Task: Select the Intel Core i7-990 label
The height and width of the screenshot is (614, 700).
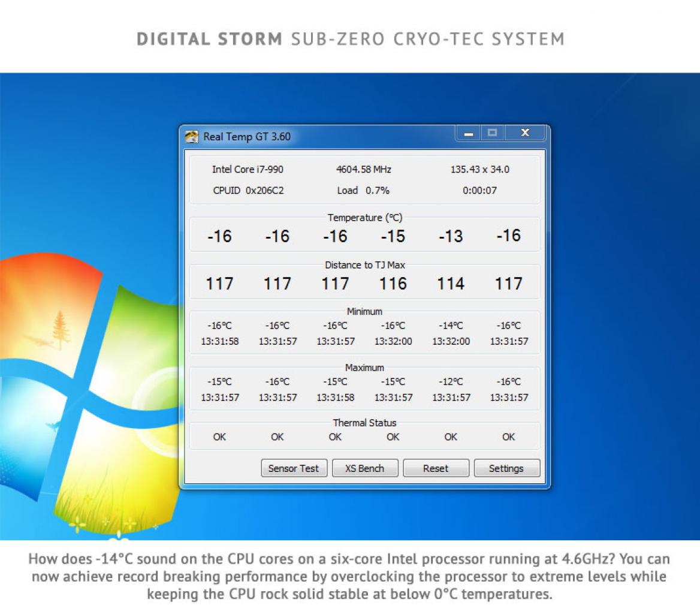Action: [x=248, y=169]
